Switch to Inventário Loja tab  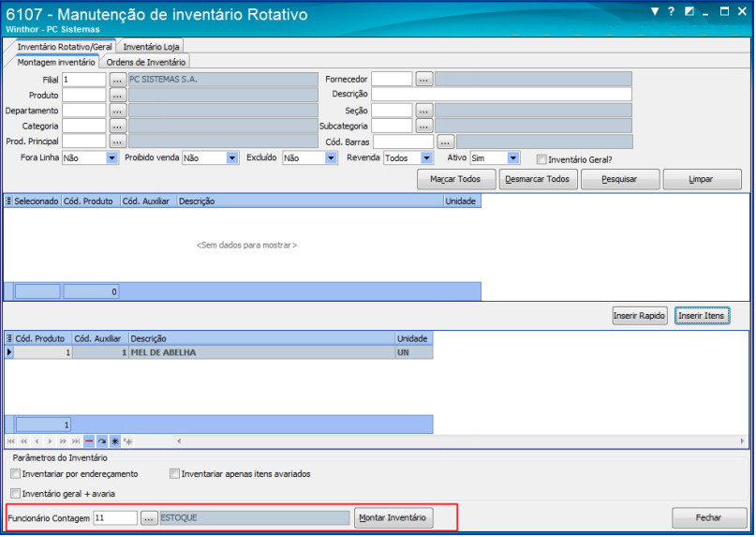coord(151,47)
